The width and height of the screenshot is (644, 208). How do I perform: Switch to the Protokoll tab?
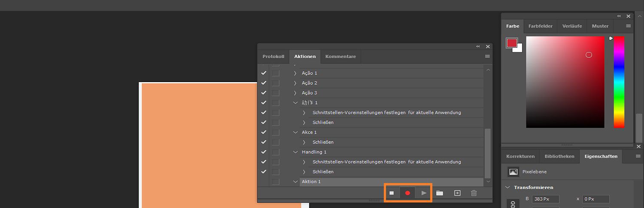click(x=273, y=57)
